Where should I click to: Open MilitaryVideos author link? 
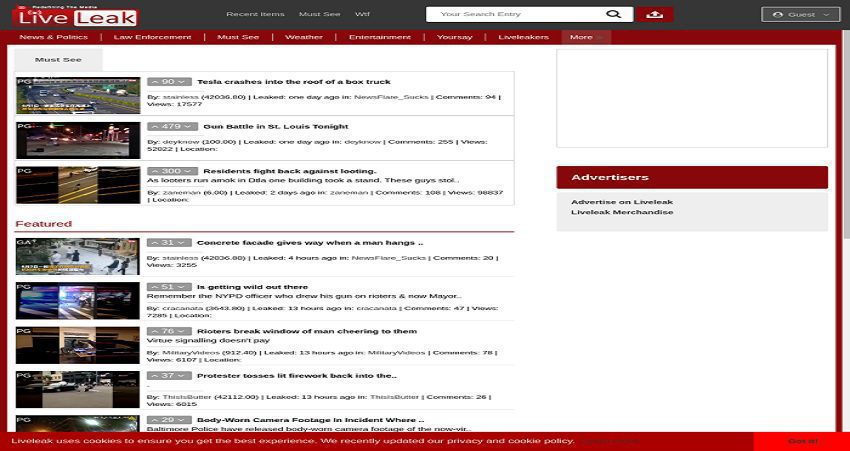tap(191, 353)
